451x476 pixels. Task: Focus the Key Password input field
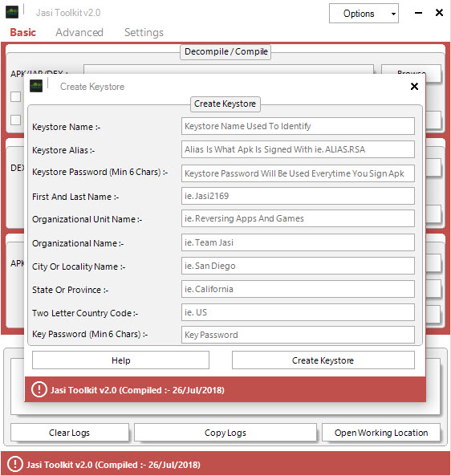coord(298,335)
